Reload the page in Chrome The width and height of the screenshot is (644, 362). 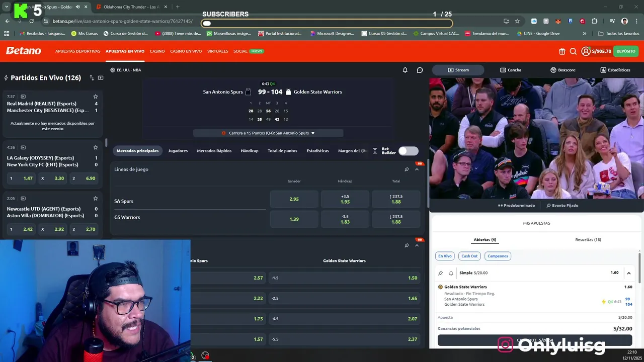tap(31, 21)
